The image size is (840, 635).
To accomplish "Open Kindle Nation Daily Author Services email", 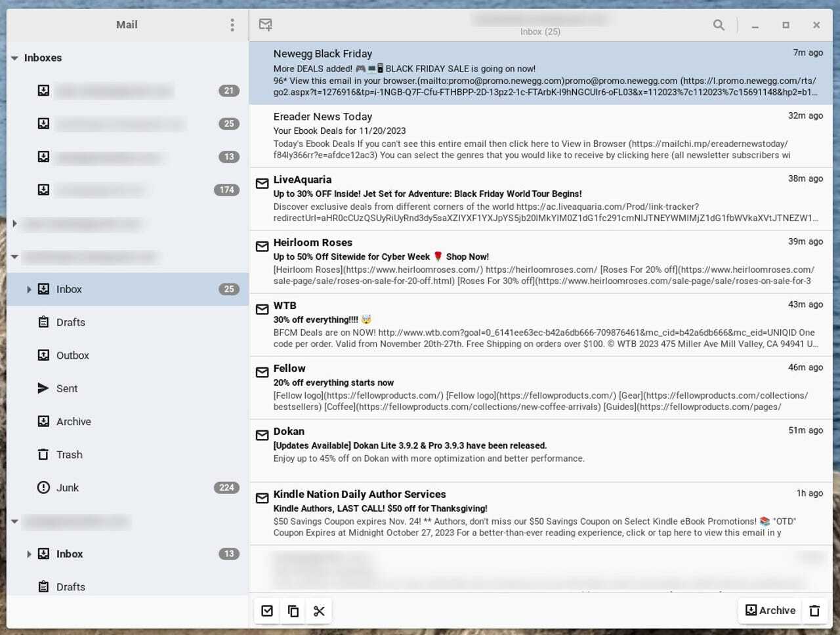I will (541, 514).
